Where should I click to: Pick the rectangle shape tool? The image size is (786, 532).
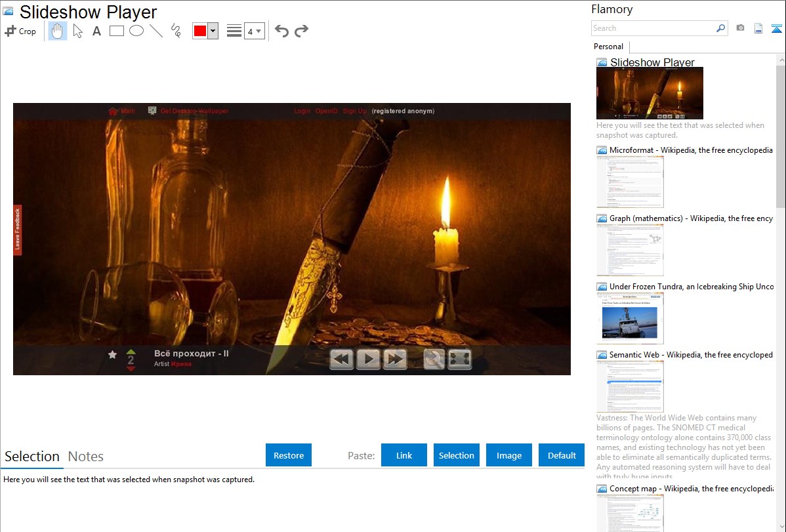pyautogui.click(x=117, y=31)
